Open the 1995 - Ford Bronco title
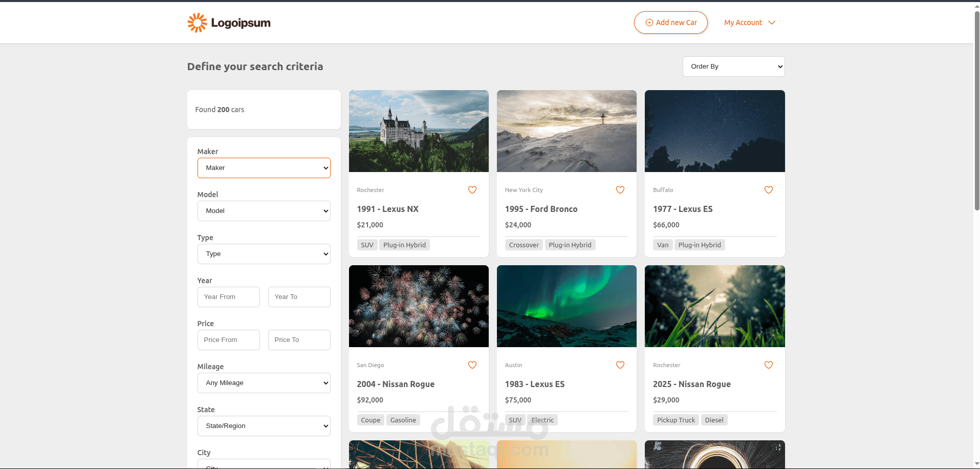Image resolution: width=980 pixels, height=469 pixels. [x=541, y=209]
